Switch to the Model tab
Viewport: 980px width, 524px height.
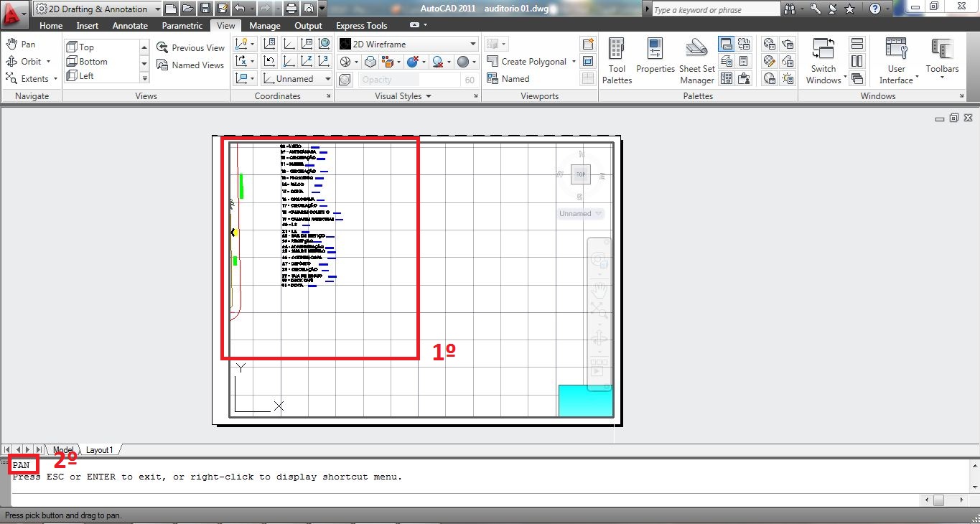point(63,450)
